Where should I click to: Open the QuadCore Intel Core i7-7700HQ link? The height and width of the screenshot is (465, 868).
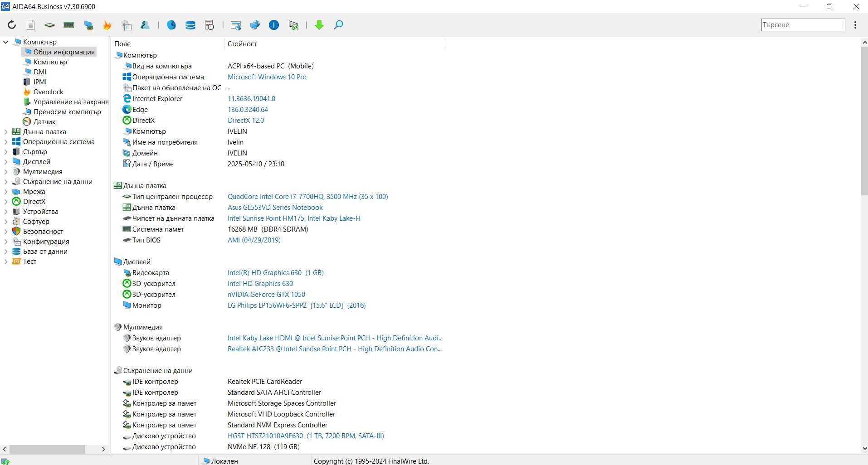308,197
